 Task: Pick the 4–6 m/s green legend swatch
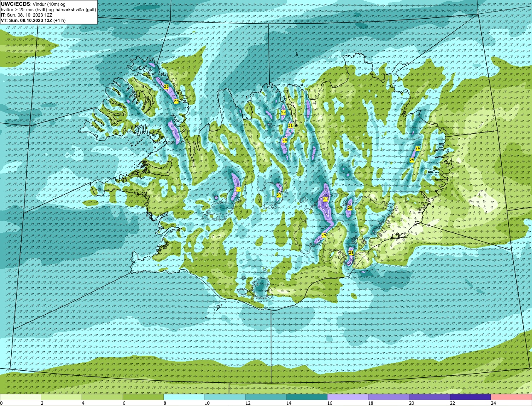pyautogui.click(x=103, y=397)
